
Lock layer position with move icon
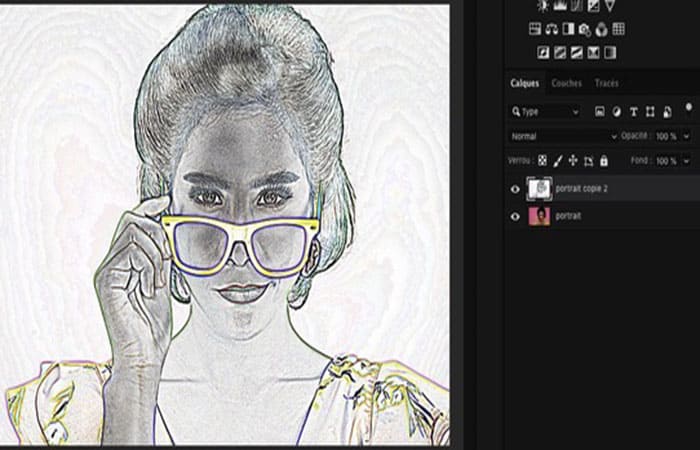click(x=573, y=161)
